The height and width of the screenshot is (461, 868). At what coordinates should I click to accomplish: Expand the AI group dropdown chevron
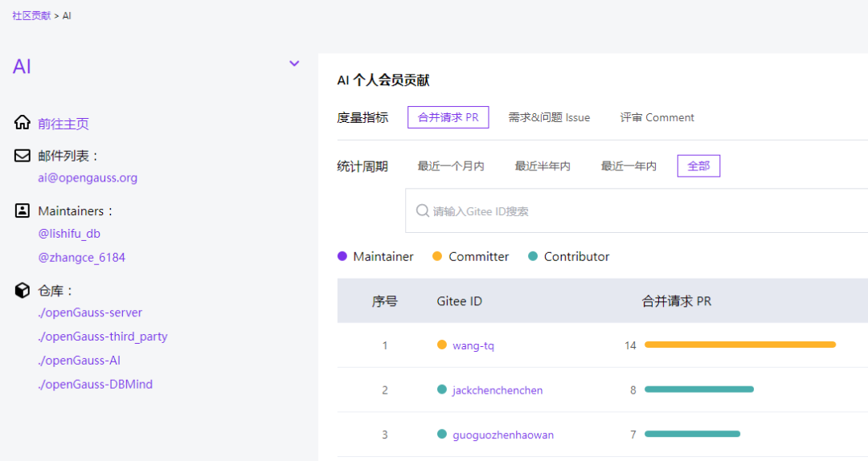294,64
